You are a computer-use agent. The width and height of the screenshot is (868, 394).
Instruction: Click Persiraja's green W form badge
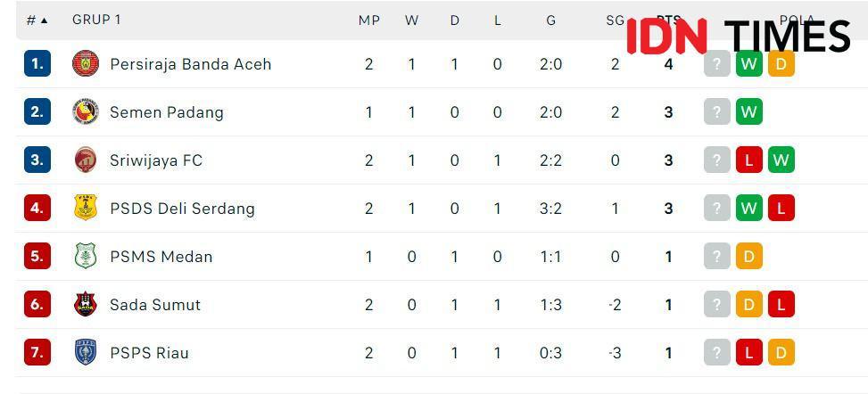(x=749, y=63)
